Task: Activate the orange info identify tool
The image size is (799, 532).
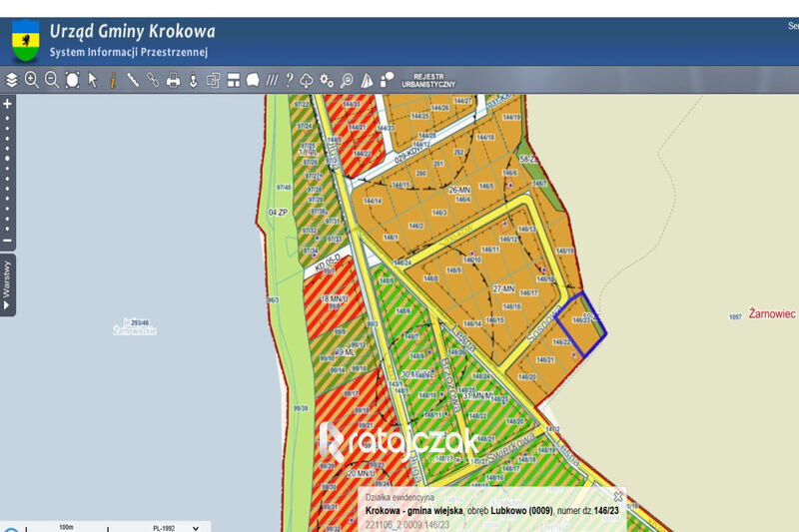Action: (113, 80)
